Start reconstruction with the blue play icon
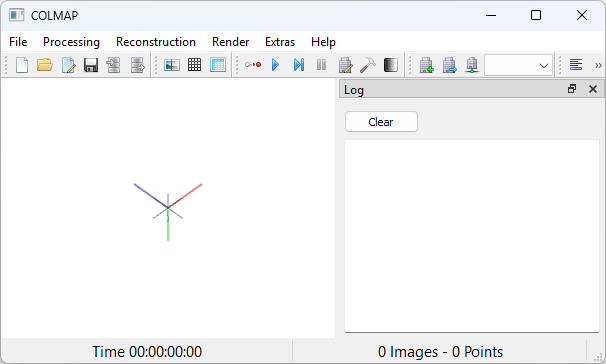Screen dimensions: 606x364 coord(276,65)
